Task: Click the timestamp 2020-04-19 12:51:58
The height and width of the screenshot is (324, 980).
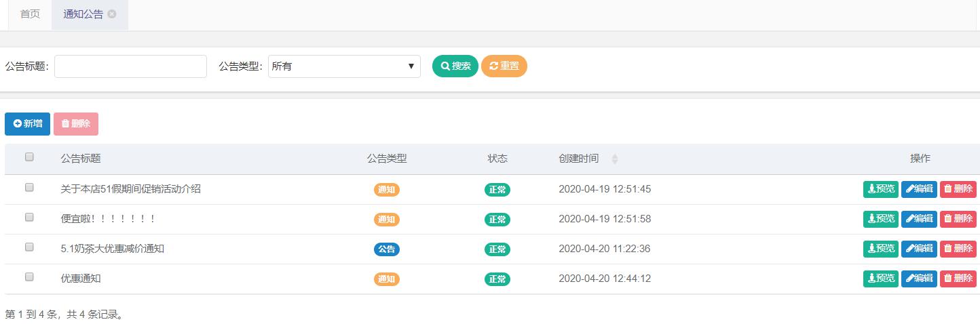Action: [605, 219]
